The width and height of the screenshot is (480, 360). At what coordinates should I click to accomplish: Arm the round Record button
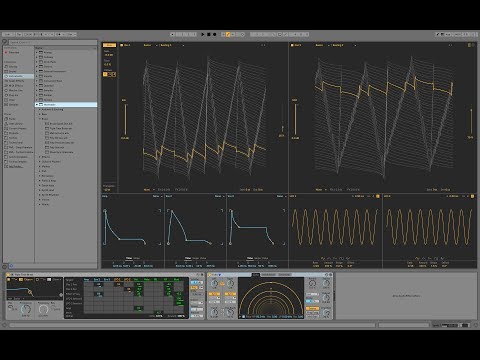click(214, 34)
